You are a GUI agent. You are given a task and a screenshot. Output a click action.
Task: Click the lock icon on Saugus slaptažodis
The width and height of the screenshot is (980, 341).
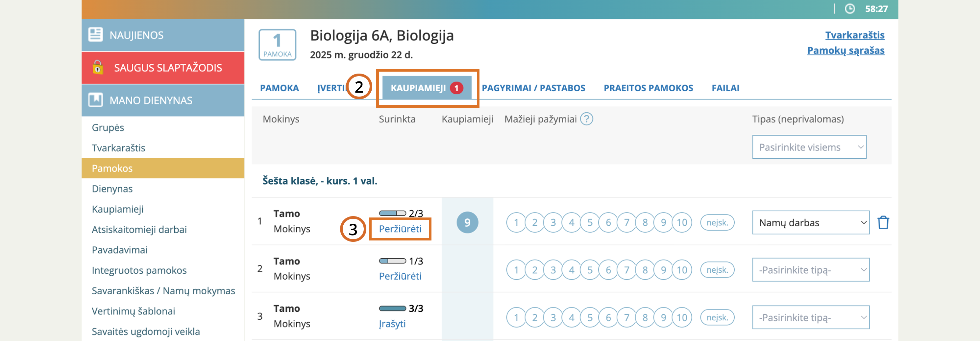point(98,67)
